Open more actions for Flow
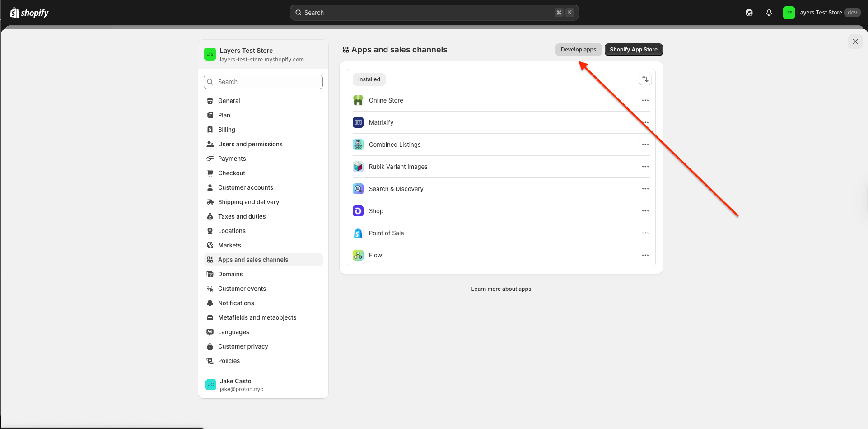 tap(645, 255)
